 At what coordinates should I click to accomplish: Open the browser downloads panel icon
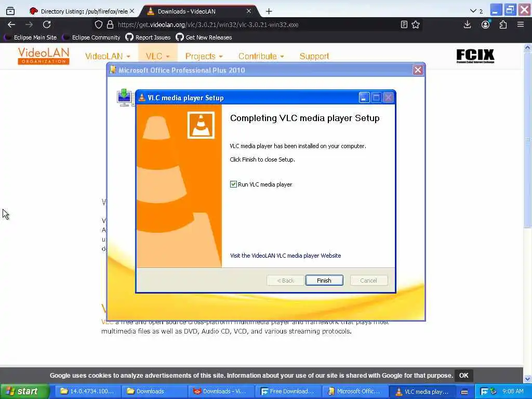click(467, 24)
